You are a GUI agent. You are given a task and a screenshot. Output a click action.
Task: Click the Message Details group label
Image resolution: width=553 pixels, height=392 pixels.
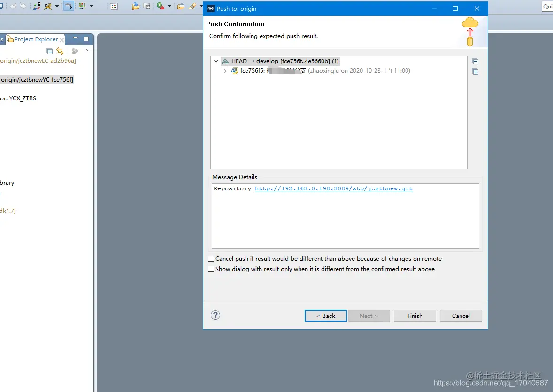(235, 177)
